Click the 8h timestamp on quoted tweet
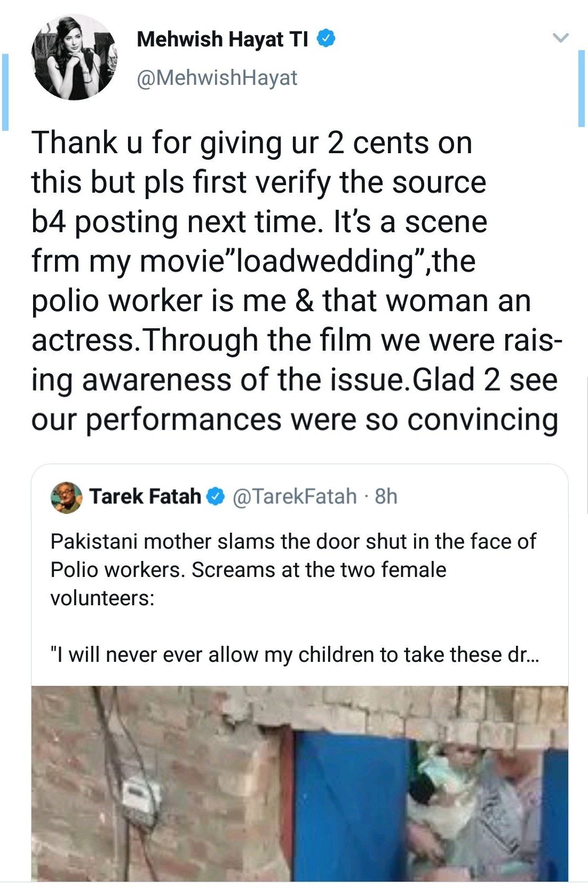Viewport: 588px width, 894px height. [x=386, y=496]
